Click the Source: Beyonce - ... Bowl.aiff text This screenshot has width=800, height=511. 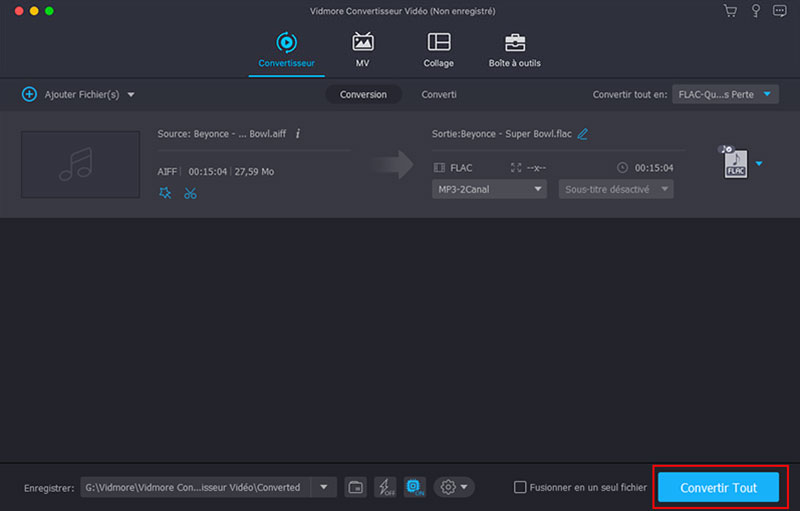click(222, 134)
